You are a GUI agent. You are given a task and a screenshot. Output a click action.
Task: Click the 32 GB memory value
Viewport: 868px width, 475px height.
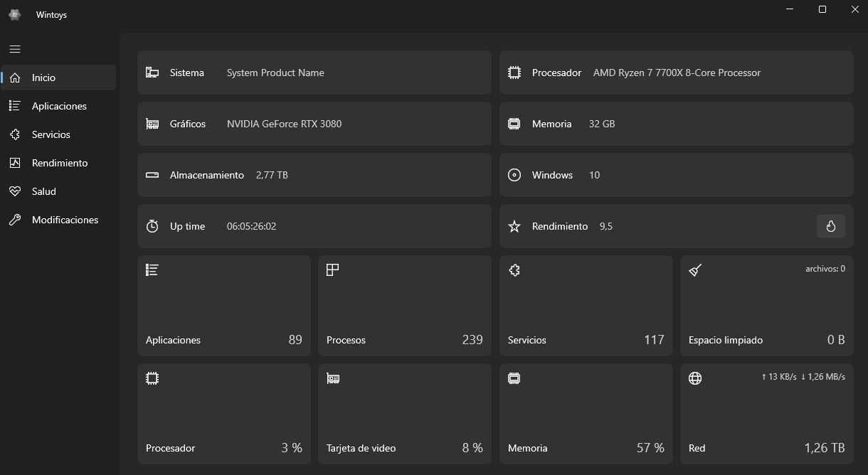point(602,124)
